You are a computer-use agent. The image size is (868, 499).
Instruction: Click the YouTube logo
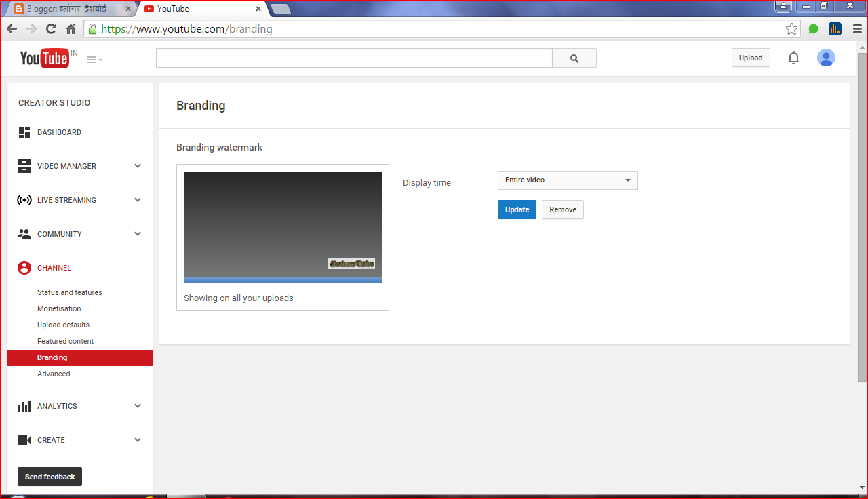[45, 58]
